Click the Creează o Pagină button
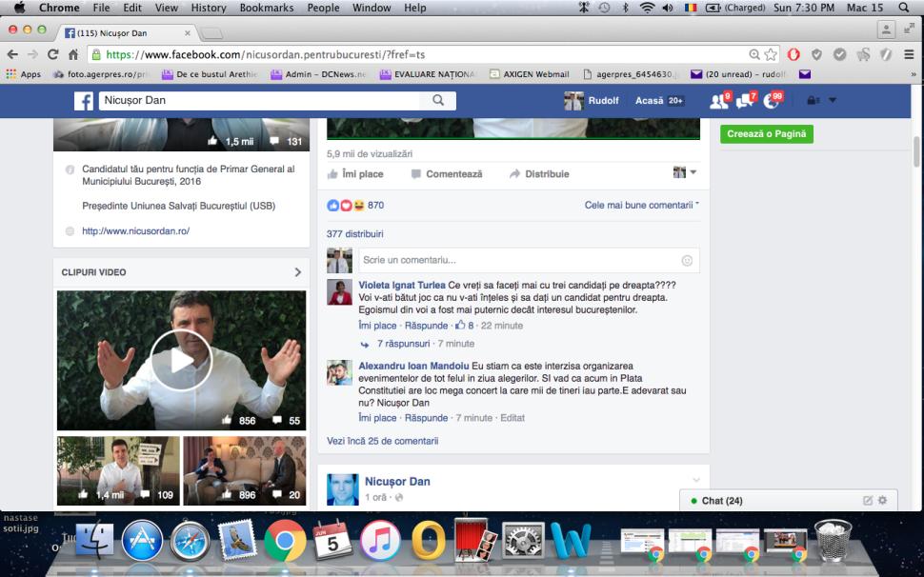This screenshot has height=577, width=924. pos(766,134)
